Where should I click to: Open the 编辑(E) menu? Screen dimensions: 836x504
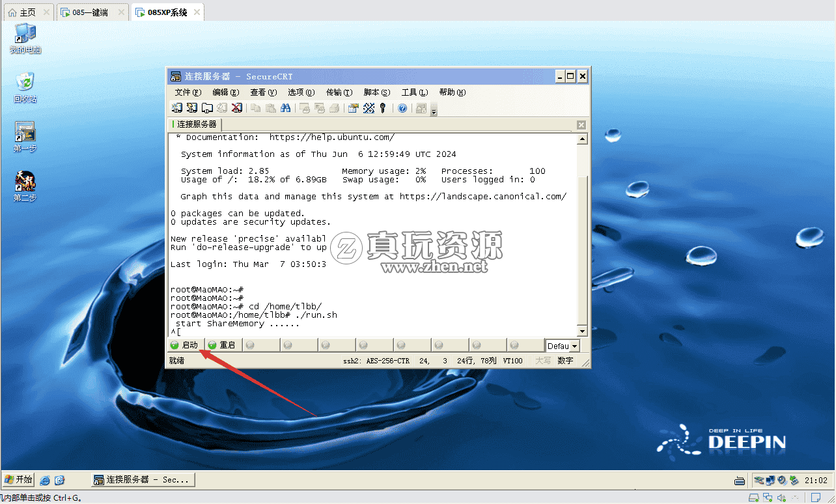[x=226, y=92]
